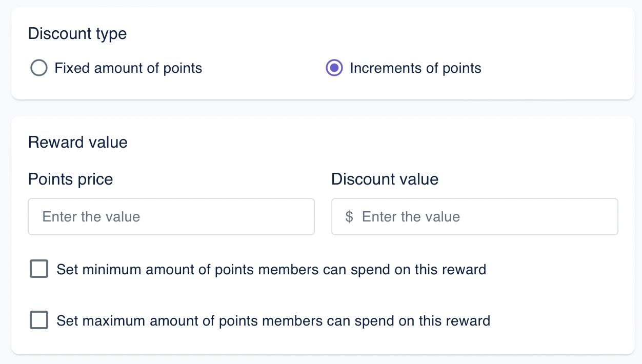Screen dimensions: 642x364
Task: Click the "Reward value" section heading
Action: click(77, 142)
